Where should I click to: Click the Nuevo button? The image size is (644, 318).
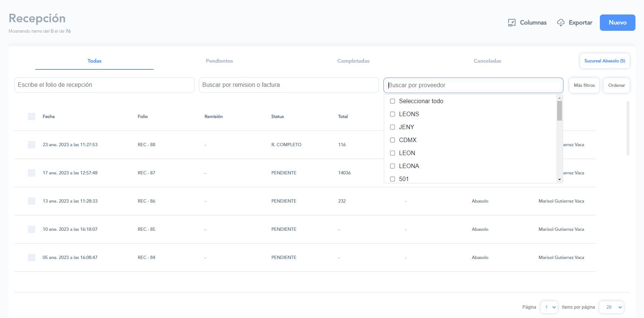point(617,23)
